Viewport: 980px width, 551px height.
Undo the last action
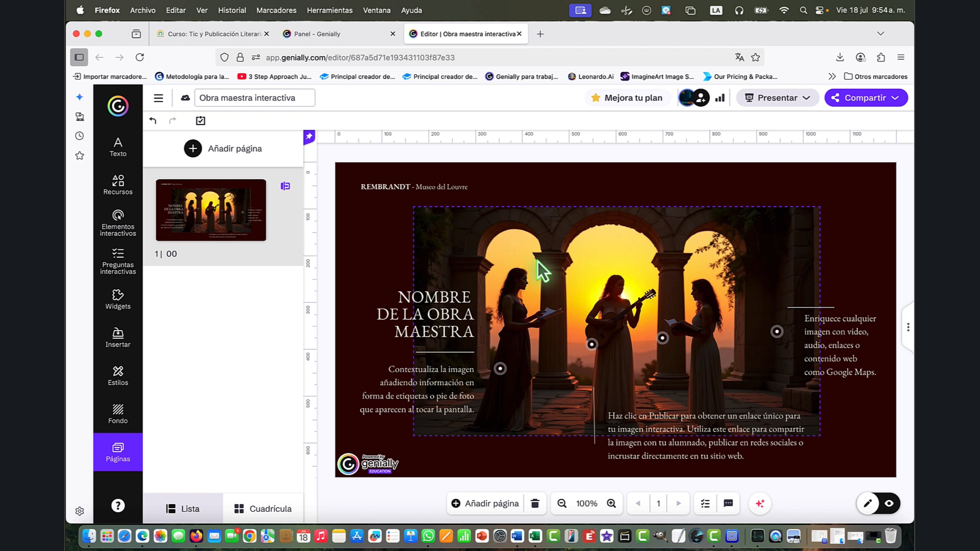pyautogui.click(x=152, y=120)
